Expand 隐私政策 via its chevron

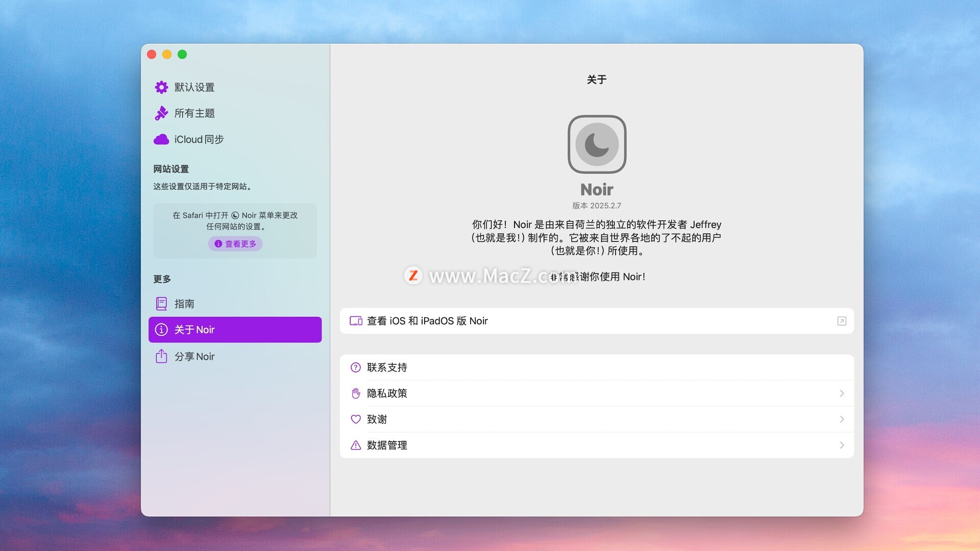[842, 393]
